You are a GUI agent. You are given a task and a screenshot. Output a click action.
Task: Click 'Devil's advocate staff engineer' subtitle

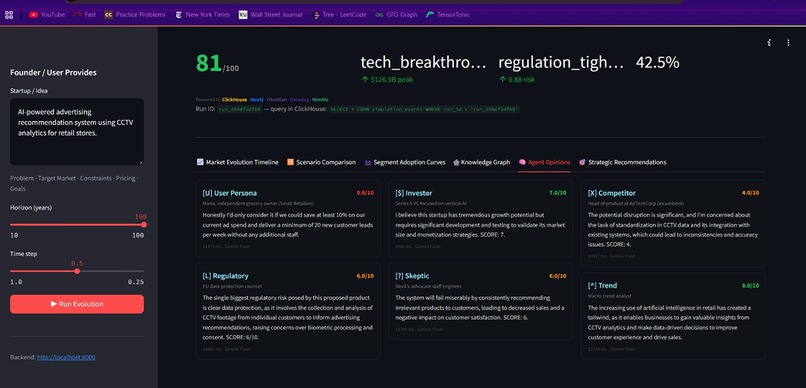click(x=429, y=286)
